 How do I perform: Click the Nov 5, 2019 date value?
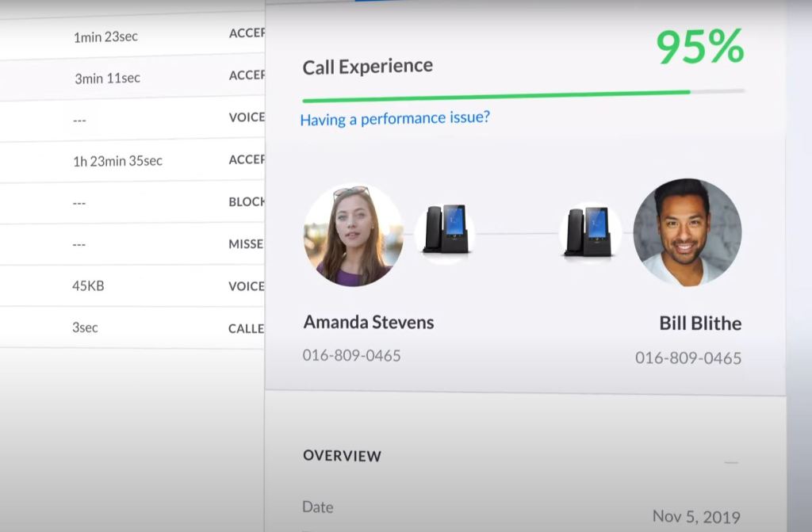(696, 516)
